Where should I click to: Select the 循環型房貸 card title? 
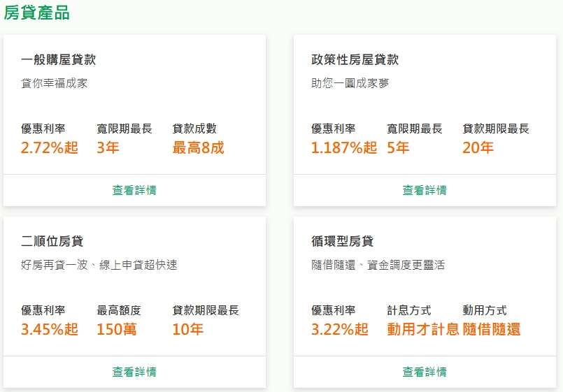(342, 241)
